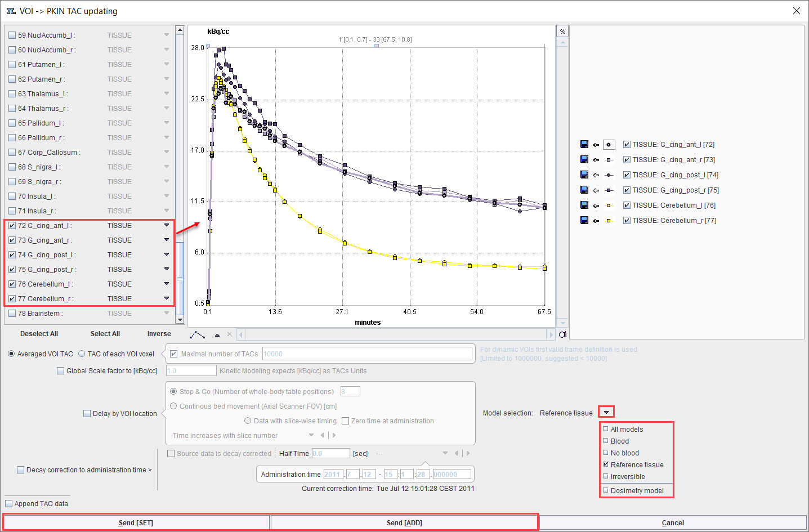Click the Send [ADD] button
The height and width of the screenshot is (532, 809).
point(404,523)
